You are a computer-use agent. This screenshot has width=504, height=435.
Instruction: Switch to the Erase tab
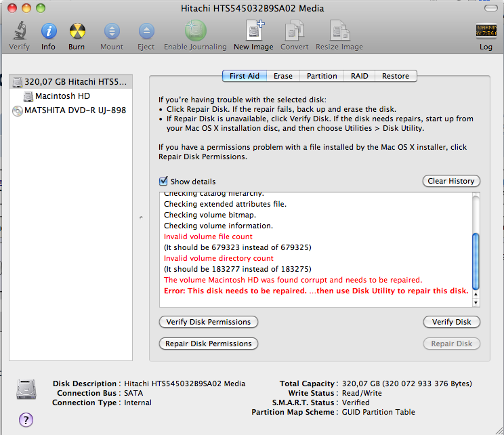click(x=283, y=76)
